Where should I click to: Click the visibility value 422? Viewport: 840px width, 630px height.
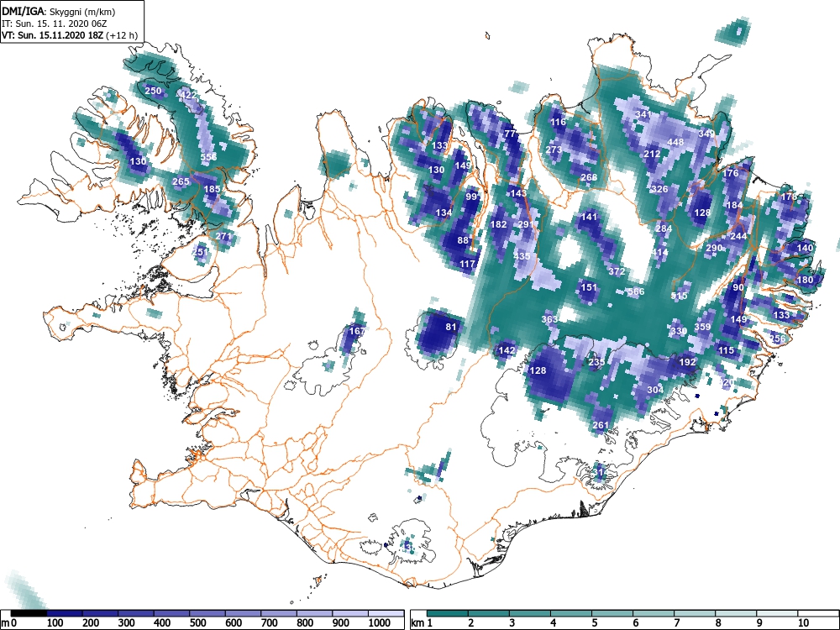point(188,95)
